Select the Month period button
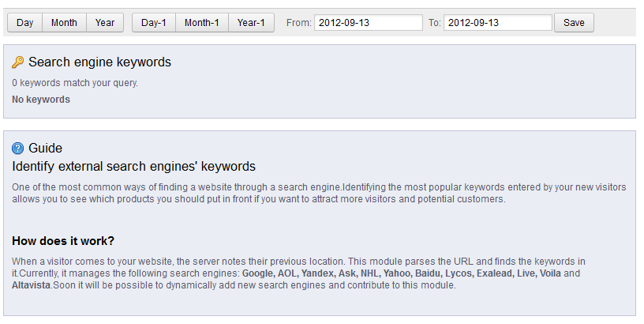 (64, 23)
